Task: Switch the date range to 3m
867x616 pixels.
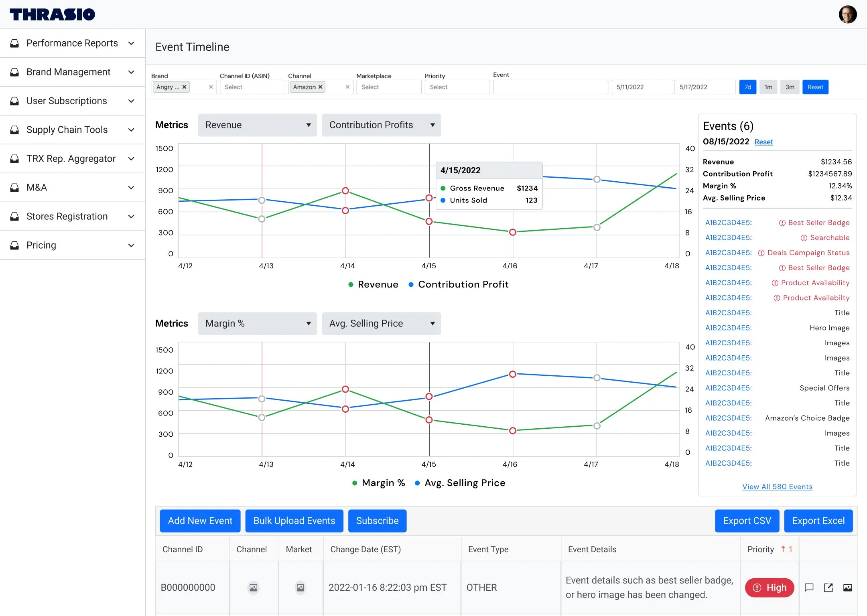Action: tap(790, 87)
